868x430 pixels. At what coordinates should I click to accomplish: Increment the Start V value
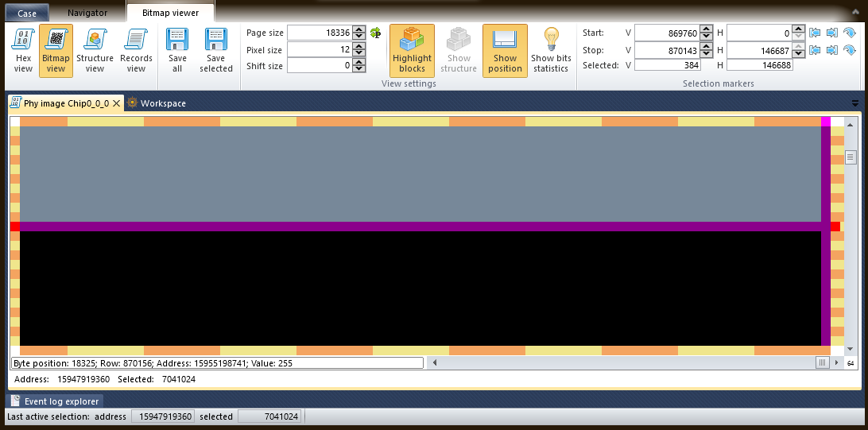pyautogui.click(x=707, y=30)
